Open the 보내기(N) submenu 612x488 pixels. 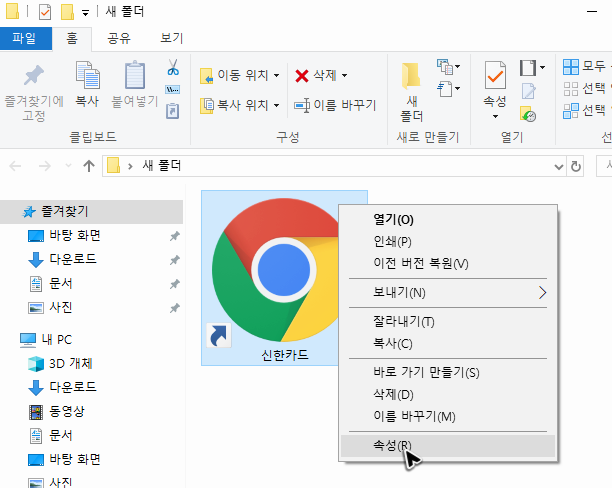[448, 292]
